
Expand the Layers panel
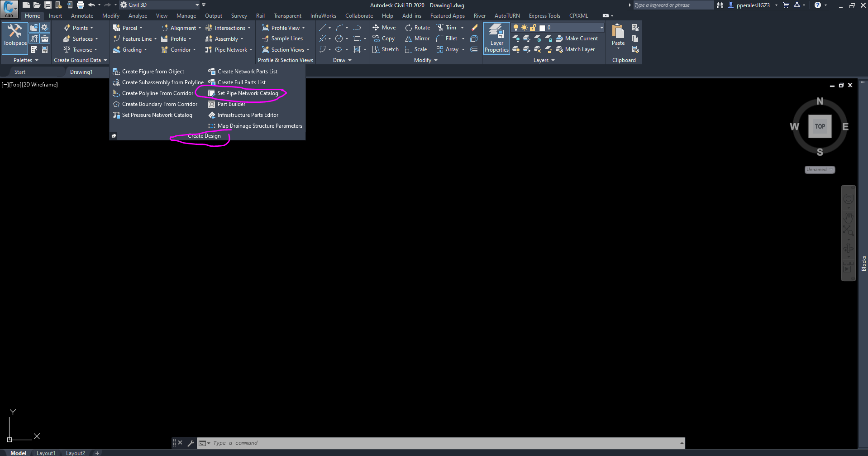coord(544,60)
